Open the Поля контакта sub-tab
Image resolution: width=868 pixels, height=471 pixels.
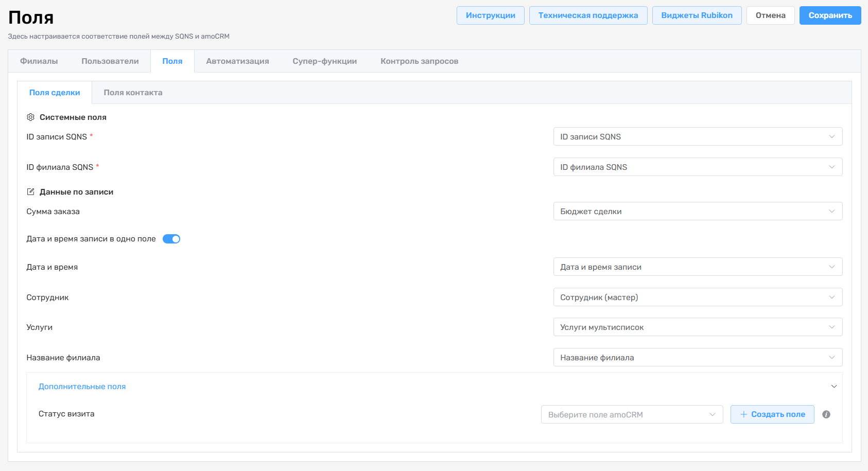coord(133,93)
